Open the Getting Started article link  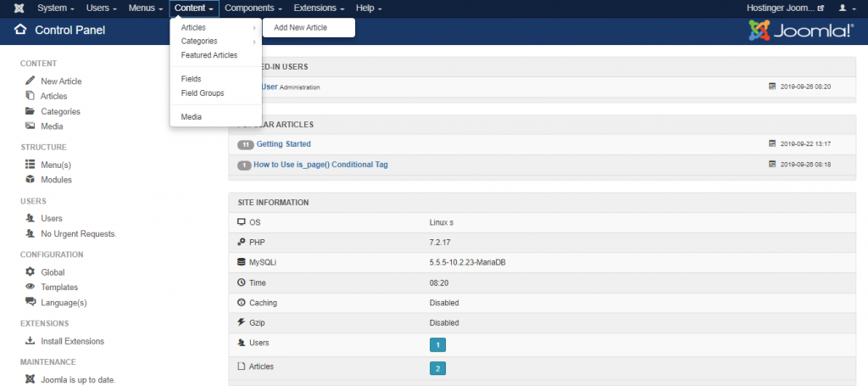tap(283, 144)
